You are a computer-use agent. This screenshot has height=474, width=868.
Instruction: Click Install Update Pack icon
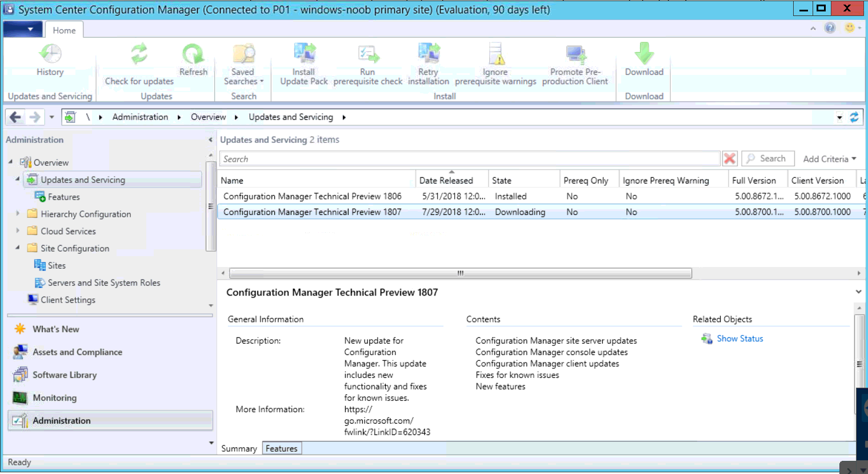coord(304,53)
